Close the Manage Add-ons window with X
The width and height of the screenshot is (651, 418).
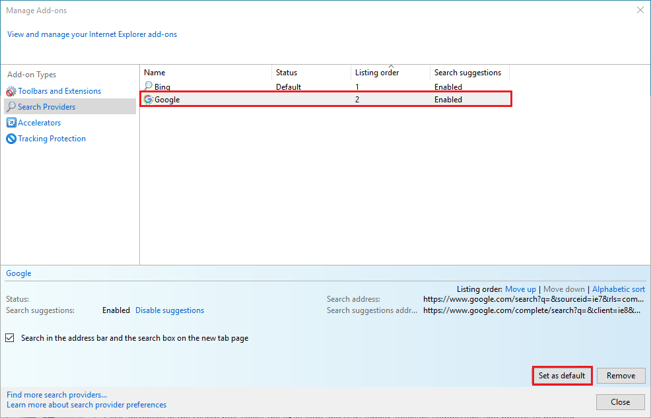pos(640,10)
